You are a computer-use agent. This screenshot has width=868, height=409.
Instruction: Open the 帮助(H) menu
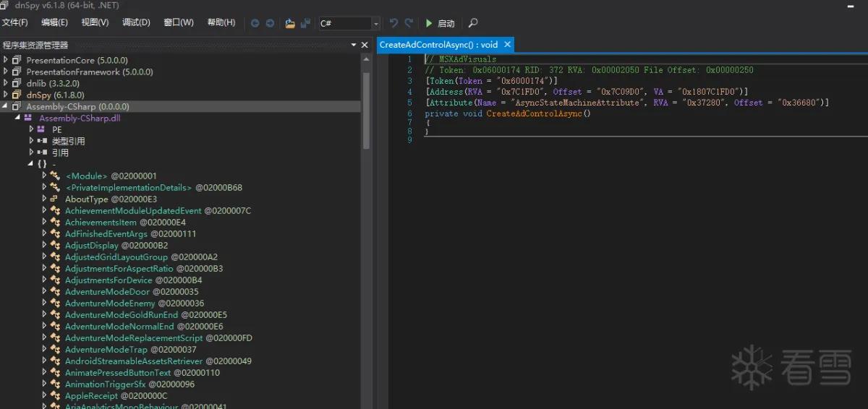point(221,22)
